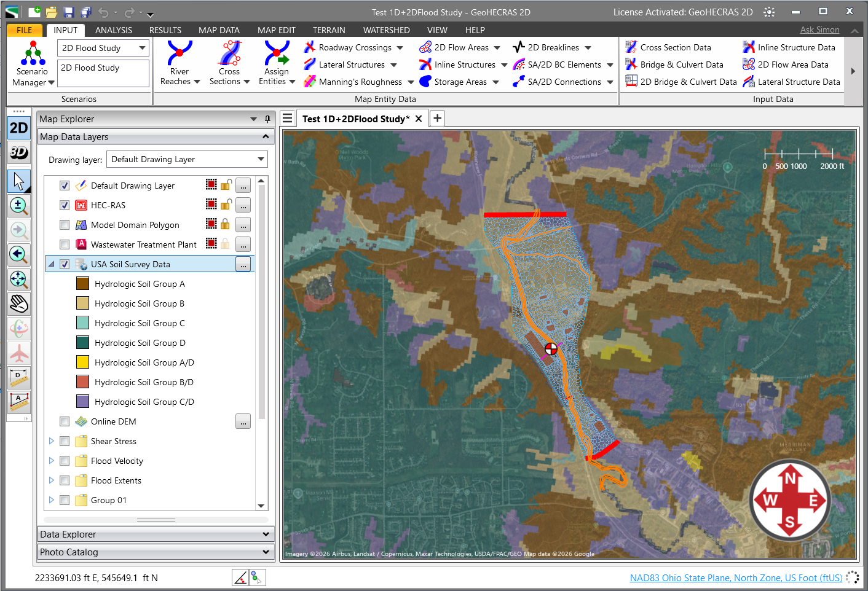Screen dimensions: 868x591
Task: Switch to 2D view mode
Action: click(18, 128)
